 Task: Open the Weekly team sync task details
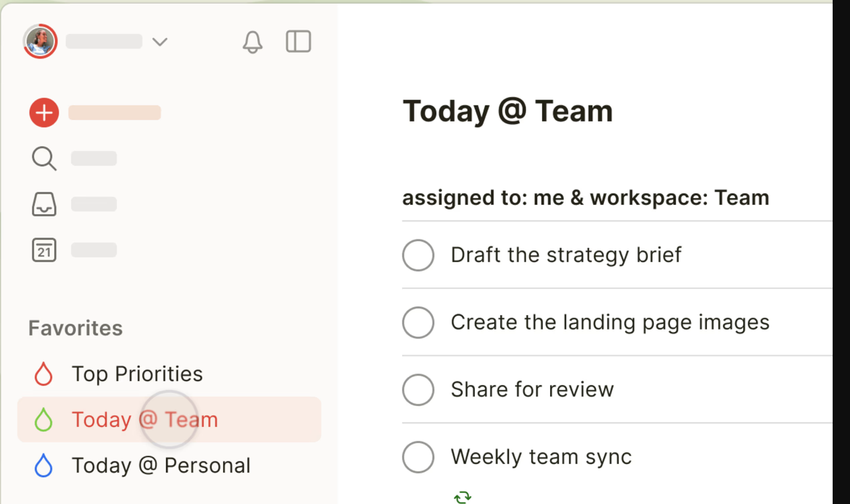(x=542, y=456)
